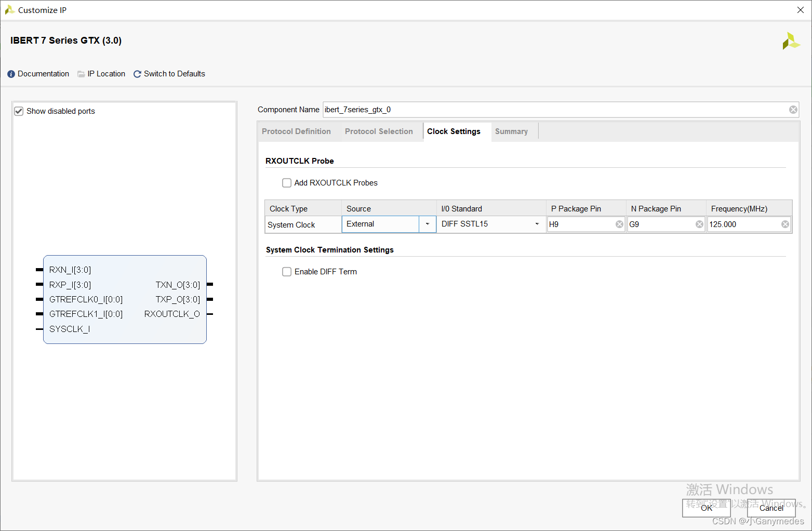Screen dimensions: 812x531
Task: Click the Frequency(MHz) column header
Action: (749, 208)
